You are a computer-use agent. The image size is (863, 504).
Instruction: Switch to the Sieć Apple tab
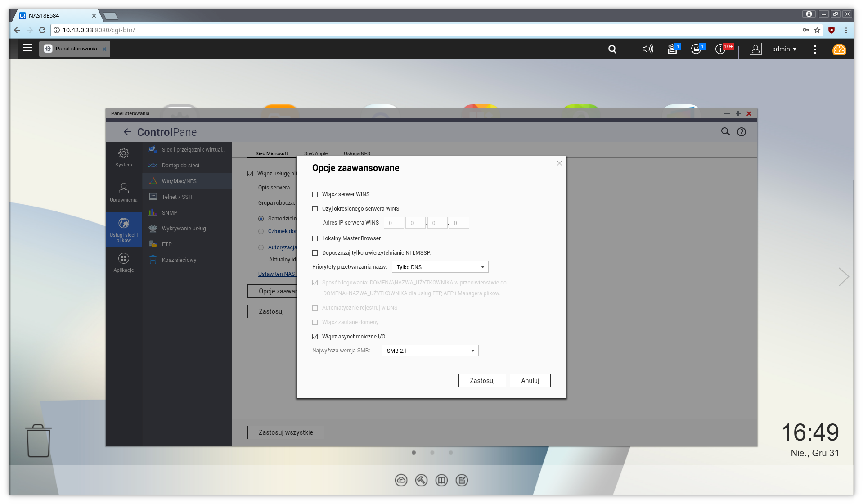(315, 153)
